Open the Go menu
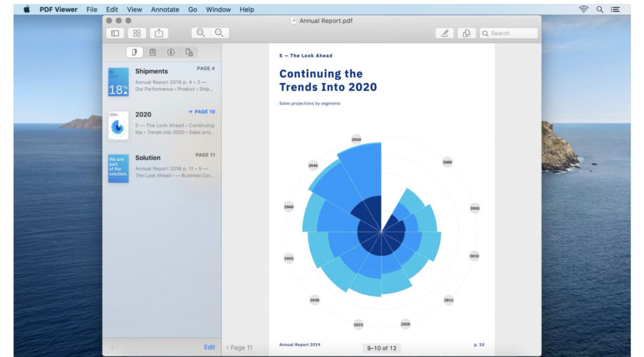The width and height of the screenshot is (644, 357). tap(192, 9)
